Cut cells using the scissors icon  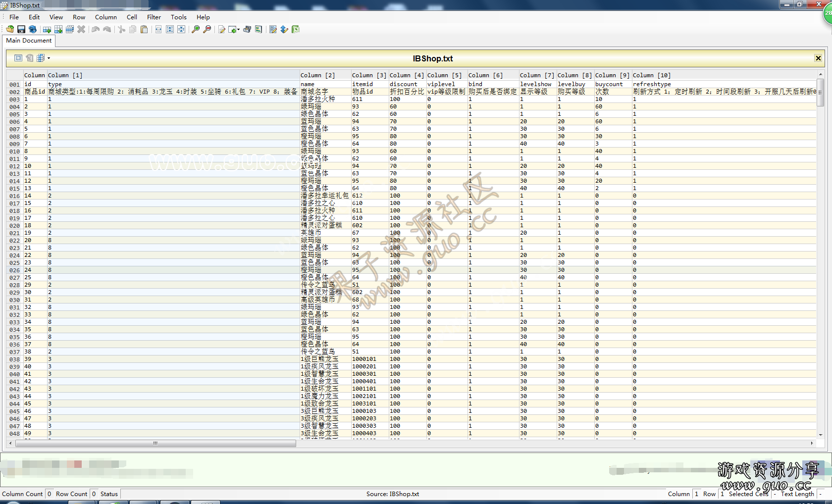click(121, 29)
